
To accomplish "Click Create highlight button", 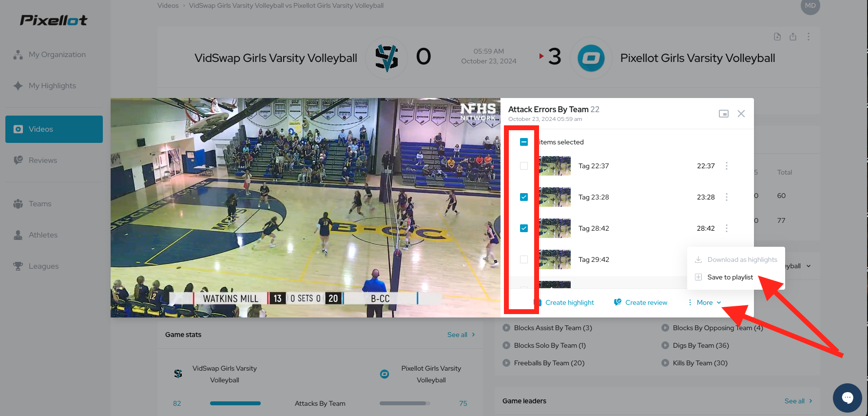I will point(564,303).
